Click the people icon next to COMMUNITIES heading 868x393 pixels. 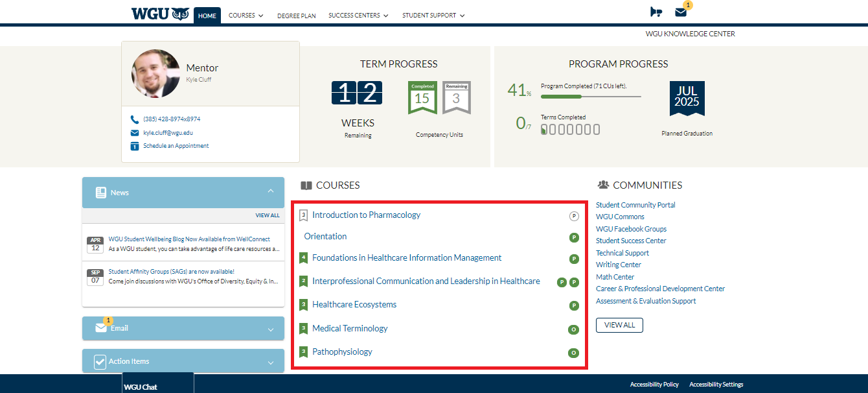point(603,185)
